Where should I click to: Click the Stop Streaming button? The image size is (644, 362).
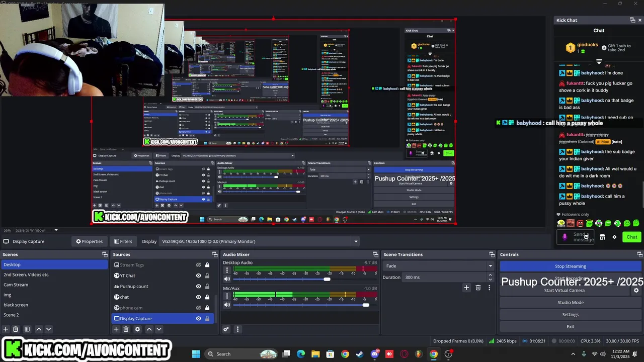(571, 266)
